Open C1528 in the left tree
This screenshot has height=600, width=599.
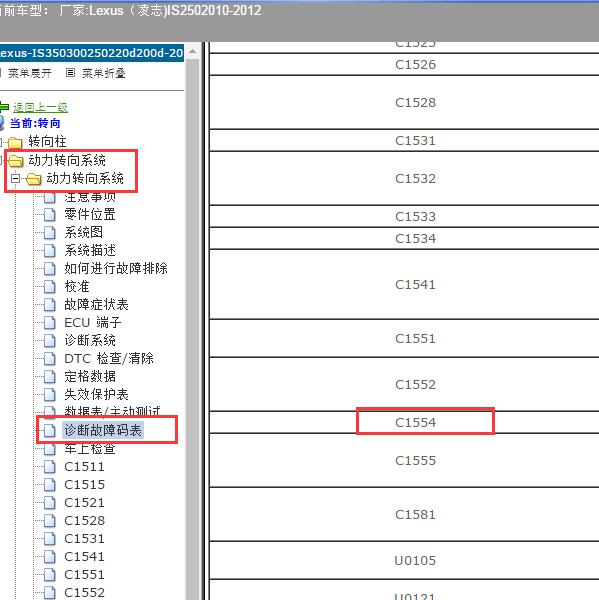(85, 521)
